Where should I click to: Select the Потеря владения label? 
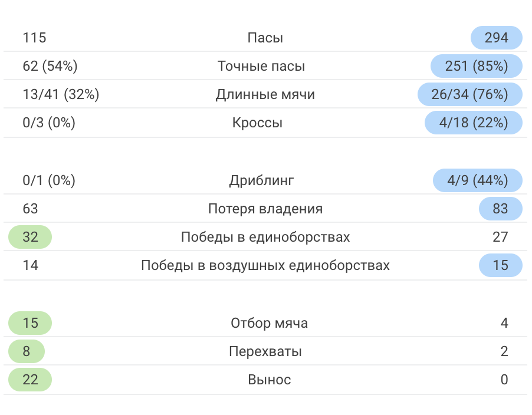[x=265, y=209]
